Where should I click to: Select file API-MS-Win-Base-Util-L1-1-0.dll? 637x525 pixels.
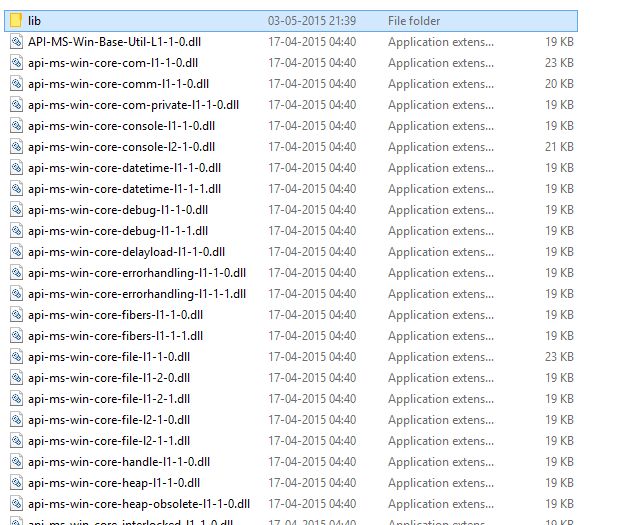115,42
